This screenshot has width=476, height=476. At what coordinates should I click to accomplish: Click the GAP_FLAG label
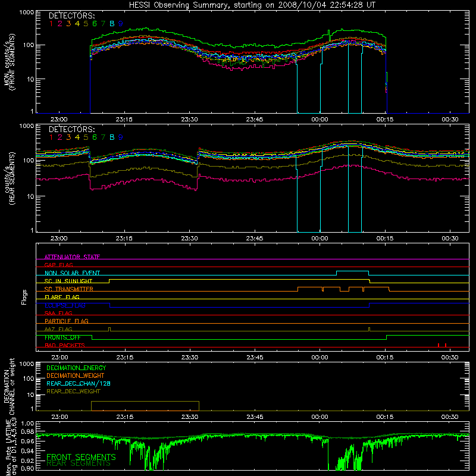coord(58,265)
